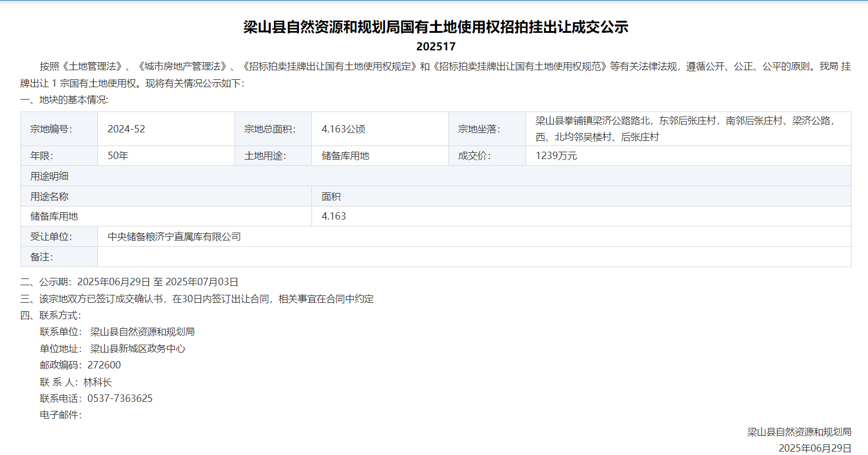This screenshot has height=455, width=868.
Task: Select 储备库用地 in the 土地用途 row
Action: coord(345,156)
